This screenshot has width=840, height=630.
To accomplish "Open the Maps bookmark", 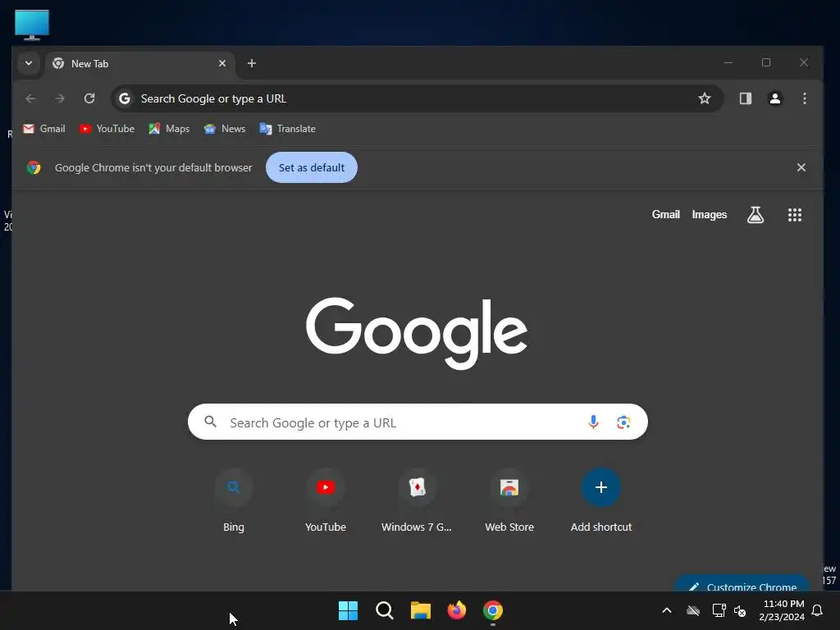I will 169,129.
